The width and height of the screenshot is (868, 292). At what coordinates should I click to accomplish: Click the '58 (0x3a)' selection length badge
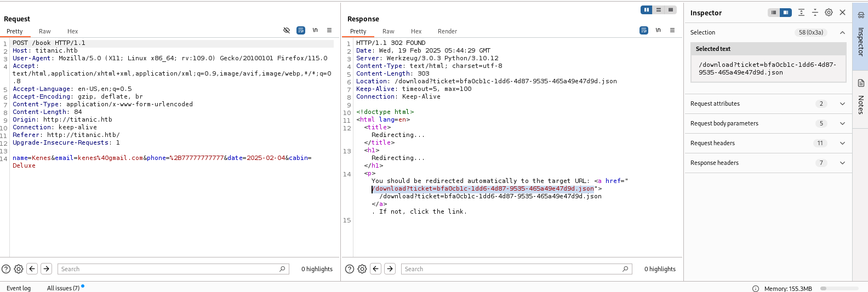coord(811,32)
